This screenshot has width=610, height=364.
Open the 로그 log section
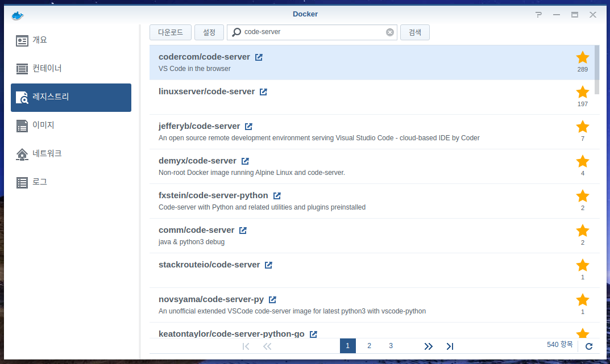[71, 182]
